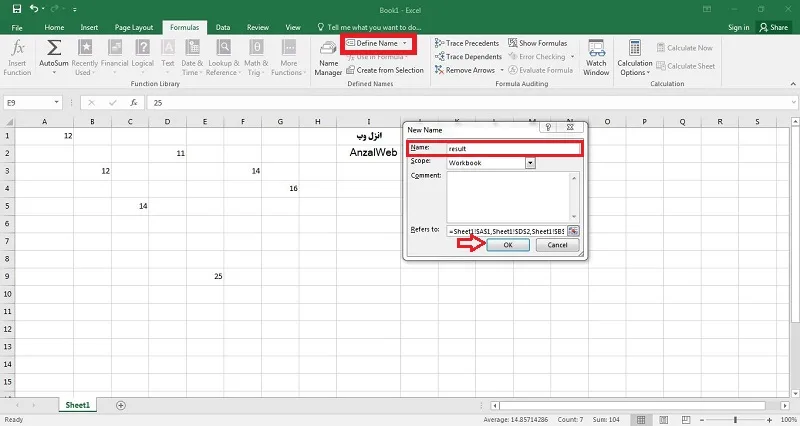The width and height of the screenshot is (800, 426).
Task: Click the Save icon in quick access toolbar
Action: coord(17,9)
